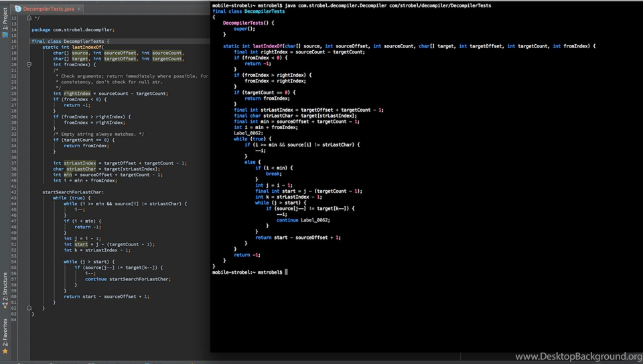Click the Structure diagram icon in the sidebar
Screen dimensions: 643x364
tap(5, 305)
